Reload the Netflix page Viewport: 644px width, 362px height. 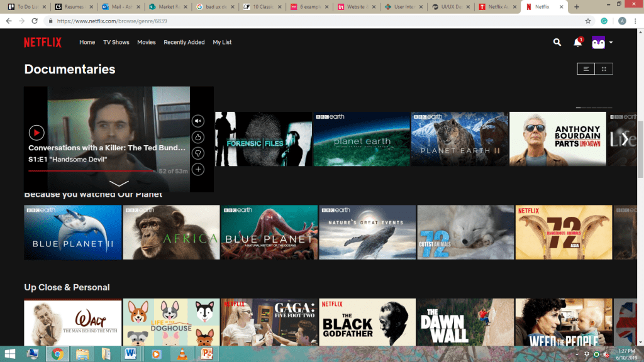pos(35,21)
